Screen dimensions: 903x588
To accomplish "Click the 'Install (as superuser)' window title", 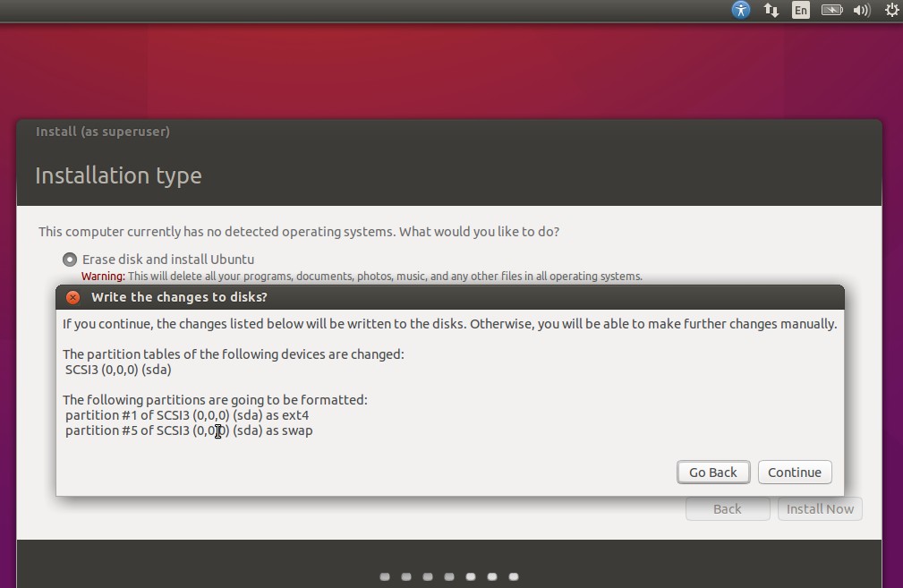I will click(103, 132).
